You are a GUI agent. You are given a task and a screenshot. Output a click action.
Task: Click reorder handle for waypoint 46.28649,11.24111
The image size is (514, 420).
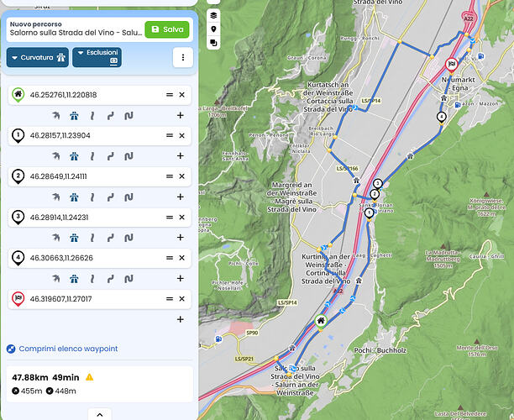170,176
